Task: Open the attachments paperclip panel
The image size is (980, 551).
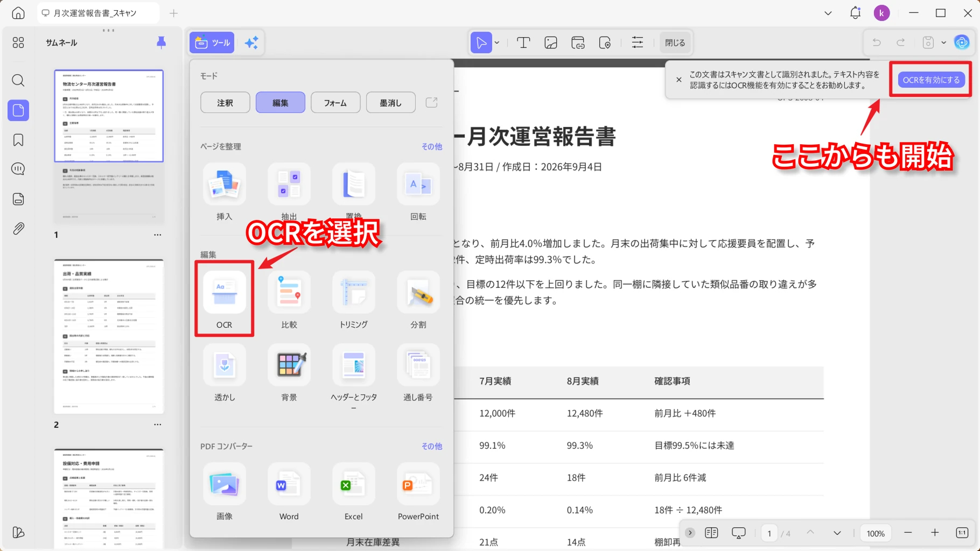Action: [18, 228]
